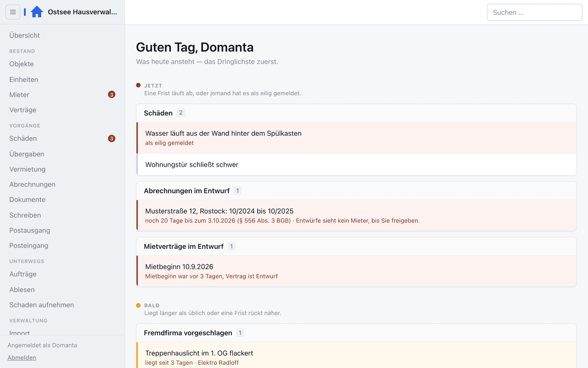Click the count badge 2 beside Schäden heading

[x=181, y=113]
